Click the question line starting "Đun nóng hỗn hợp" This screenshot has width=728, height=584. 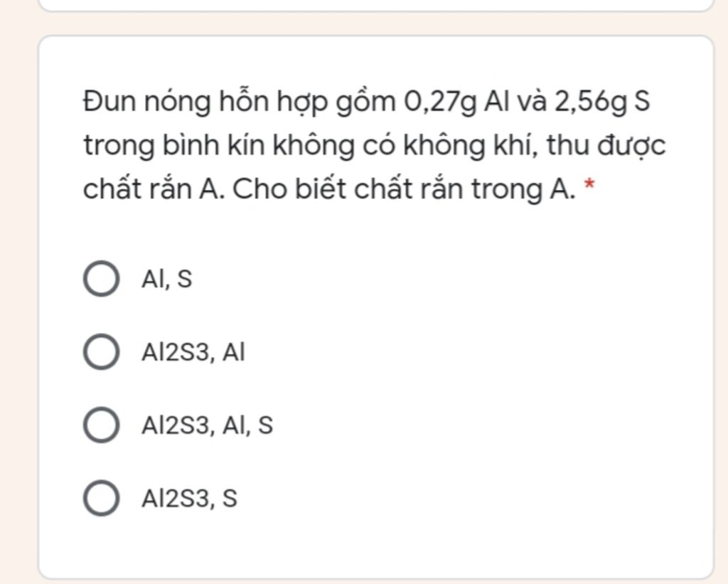(366, 101)
